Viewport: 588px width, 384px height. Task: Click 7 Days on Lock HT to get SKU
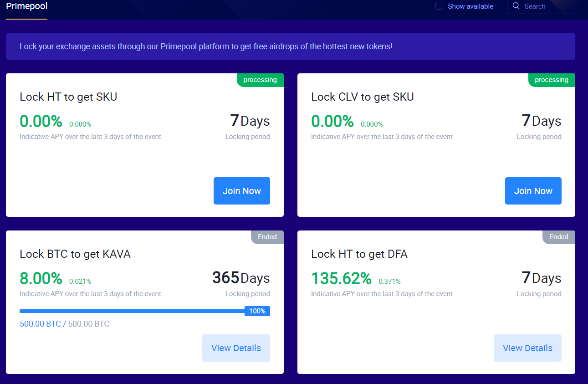(250, 121)
